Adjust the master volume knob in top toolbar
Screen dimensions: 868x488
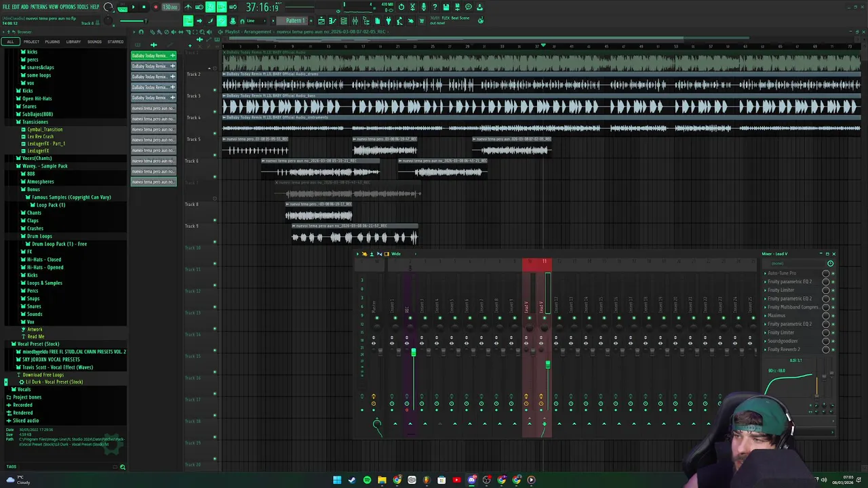[108, 7]
